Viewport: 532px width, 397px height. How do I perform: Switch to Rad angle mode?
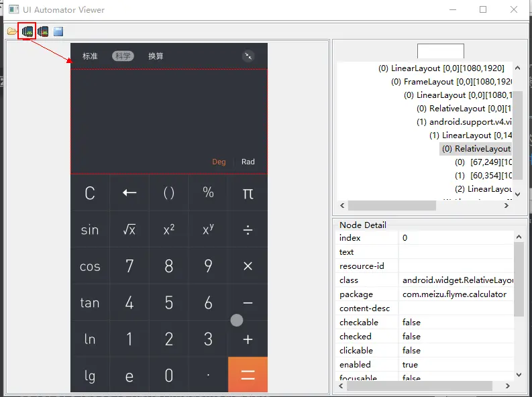[x=248, y=162]
